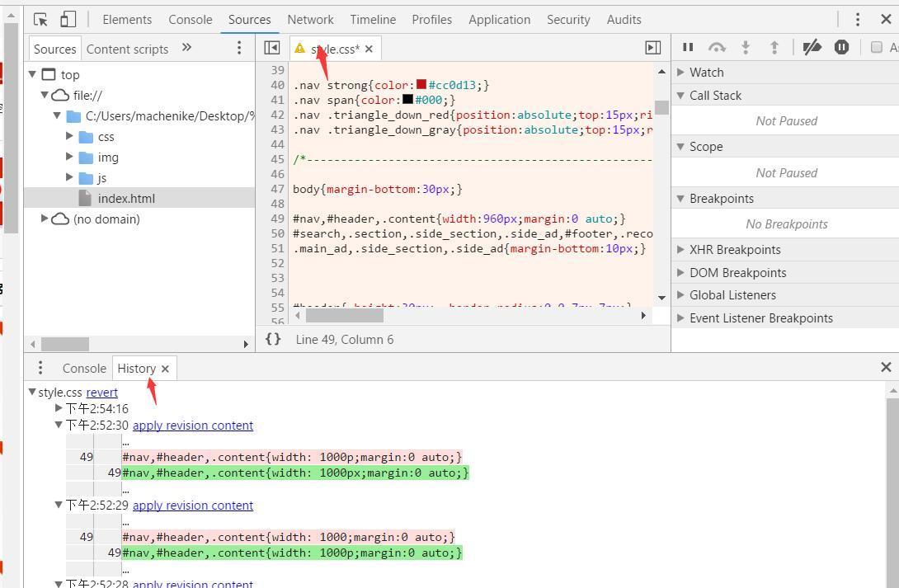Hide the debugger sidebar panel

[652, 48]
